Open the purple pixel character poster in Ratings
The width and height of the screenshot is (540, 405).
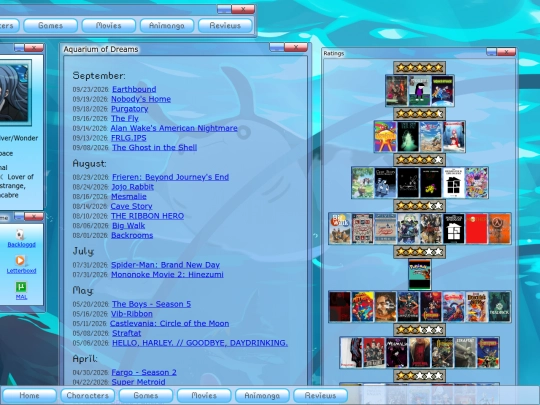pyautogui.click(x=419, y=91)
